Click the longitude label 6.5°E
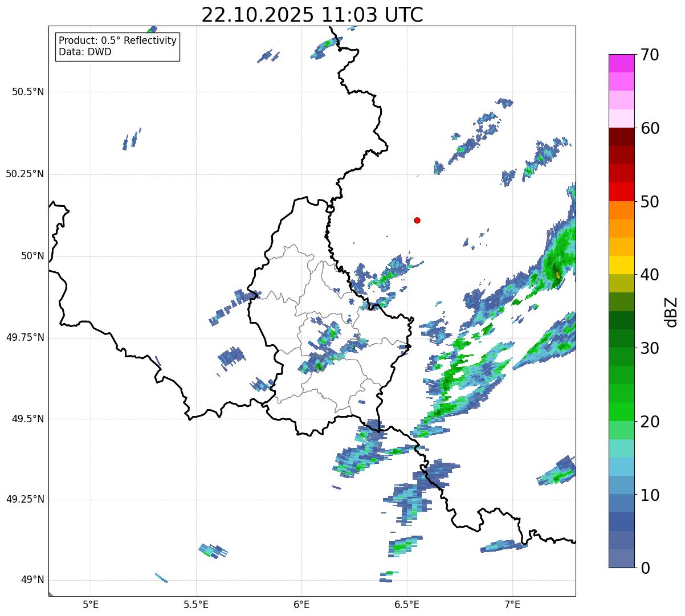The height and width of the screenshot is (616, 685). coord(407,604)
